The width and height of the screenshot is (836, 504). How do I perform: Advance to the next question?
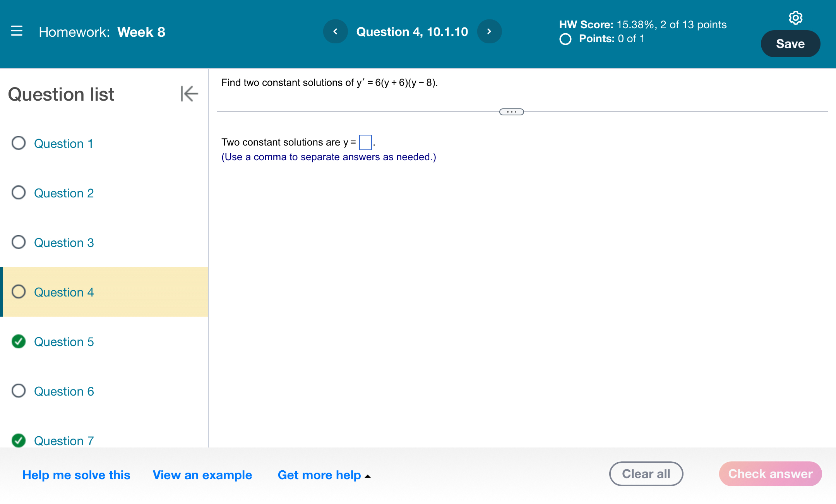point(488,31)
